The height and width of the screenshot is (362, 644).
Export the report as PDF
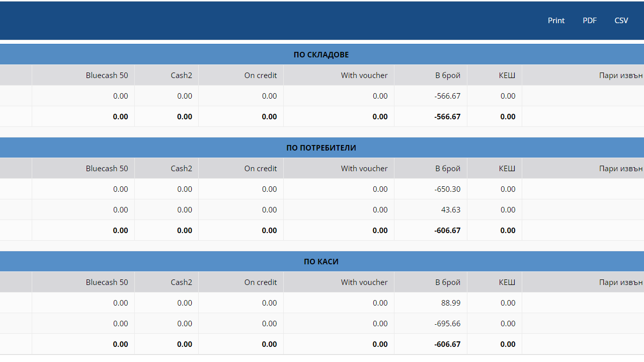point(590,21)
